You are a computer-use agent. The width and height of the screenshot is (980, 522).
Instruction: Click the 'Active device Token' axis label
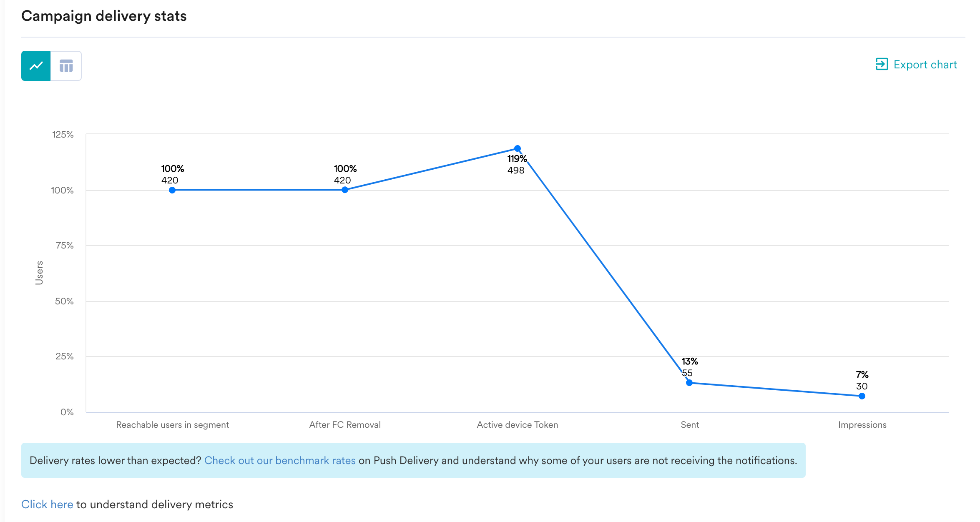pyautogui.click(x=517, y=425)
